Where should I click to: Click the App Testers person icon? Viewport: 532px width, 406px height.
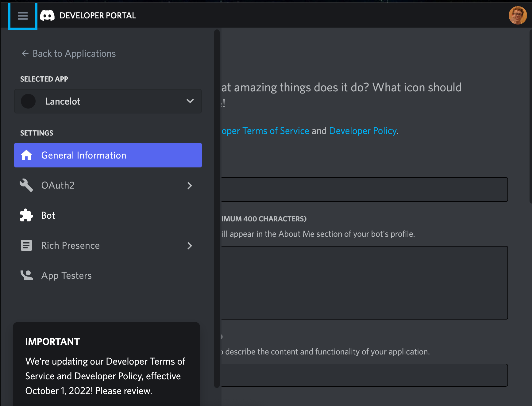pos(27,275)
